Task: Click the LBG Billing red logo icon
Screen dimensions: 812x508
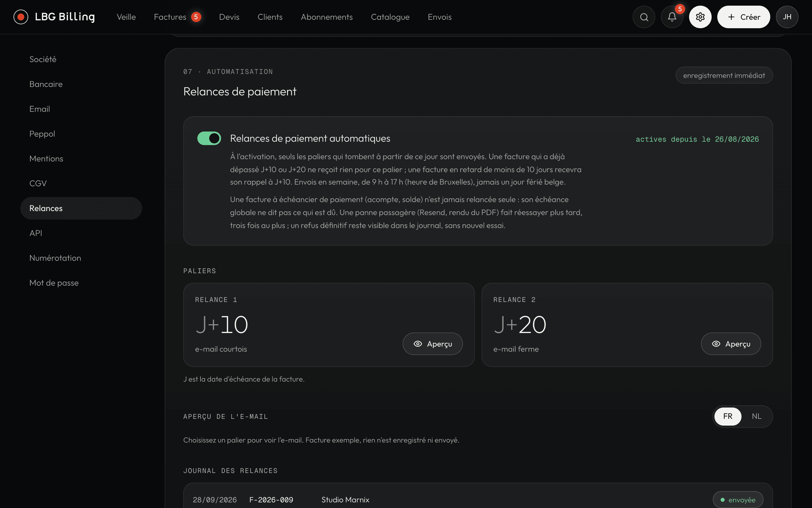Action: tap(21, 17)
